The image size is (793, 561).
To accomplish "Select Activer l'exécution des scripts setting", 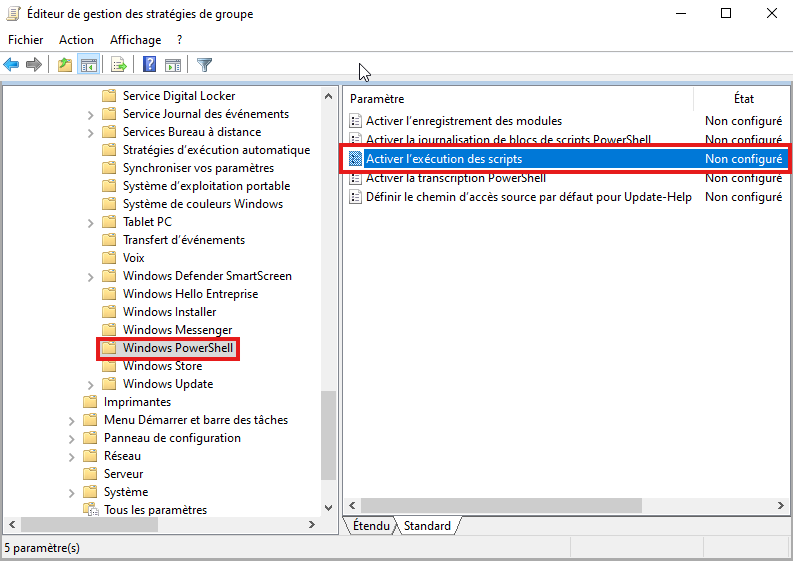I will (x=565, y=159).
